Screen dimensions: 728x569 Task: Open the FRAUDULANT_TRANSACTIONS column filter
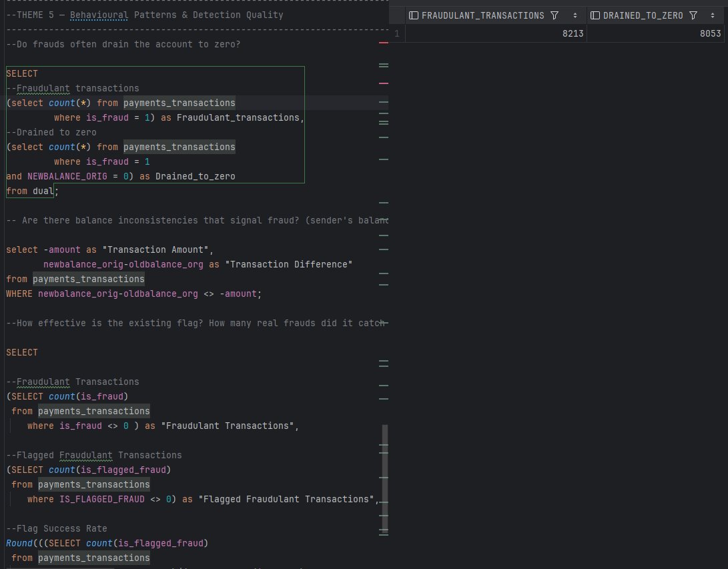(x=555, y=15)
